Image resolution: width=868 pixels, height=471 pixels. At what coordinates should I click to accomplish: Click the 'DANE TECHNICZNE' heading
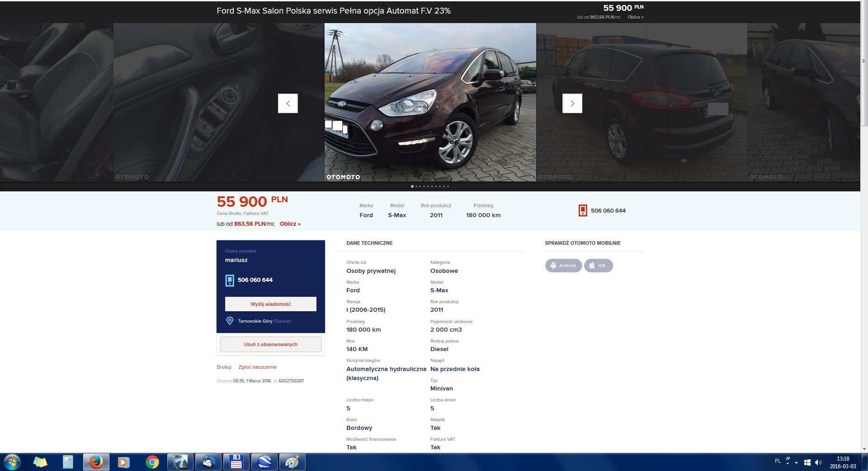click(x=369, y=243)
